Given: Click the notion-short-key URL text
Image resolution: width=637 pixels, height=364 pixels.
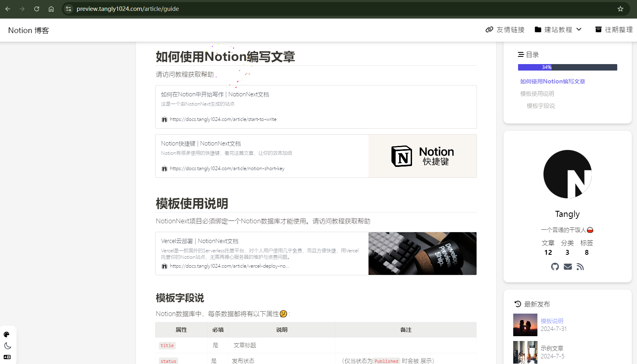Looking at the screenshot, I should 227,168.
